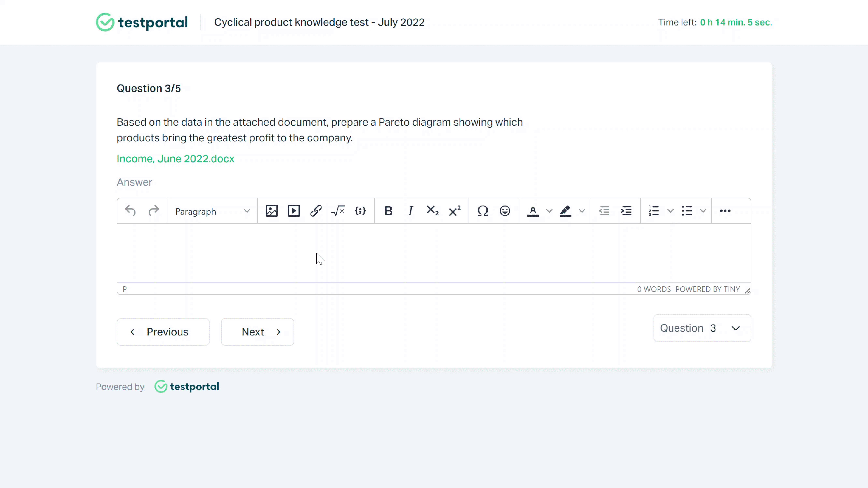Toggle a bulleted list

(x=686, y=211)
